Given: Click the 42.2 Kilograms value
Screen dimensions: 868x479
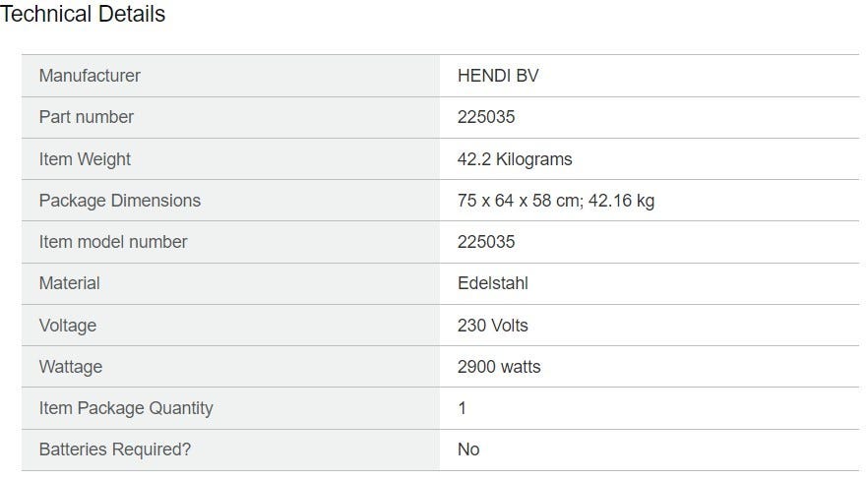Looking at the screenshot, I should pyautogui.click(x=515, y=159).
